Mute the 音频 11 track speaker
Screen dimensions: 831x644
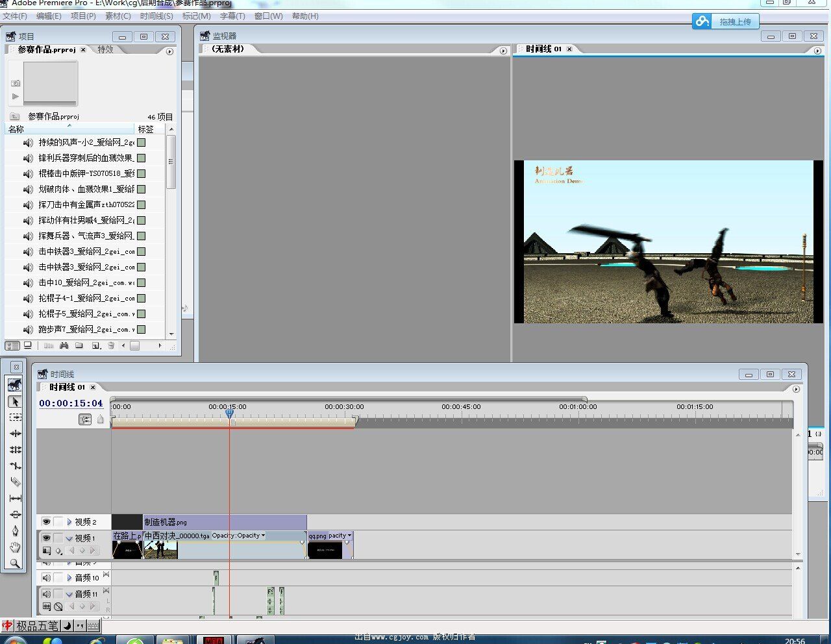tap(46, 594)
